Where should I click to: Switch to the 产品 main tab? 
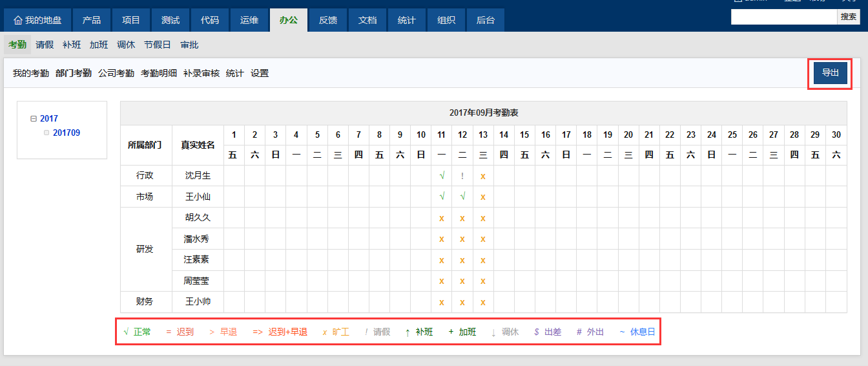[92, 20]
